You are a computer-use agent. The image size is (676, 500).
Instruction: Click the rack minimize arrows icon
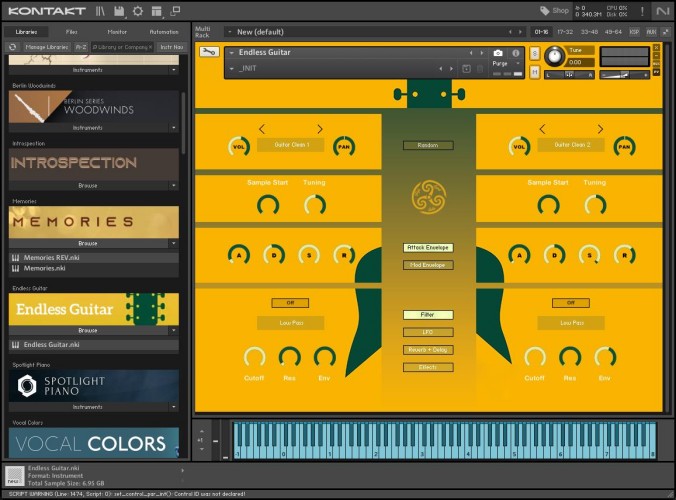pos(667,32)
